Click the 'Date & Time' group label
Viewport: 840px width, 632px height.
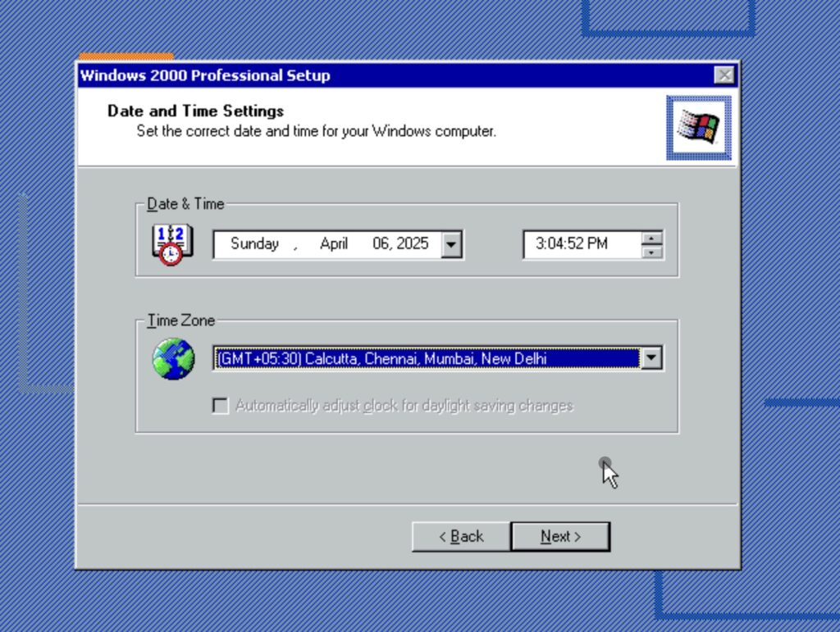(x=185, y=204)
